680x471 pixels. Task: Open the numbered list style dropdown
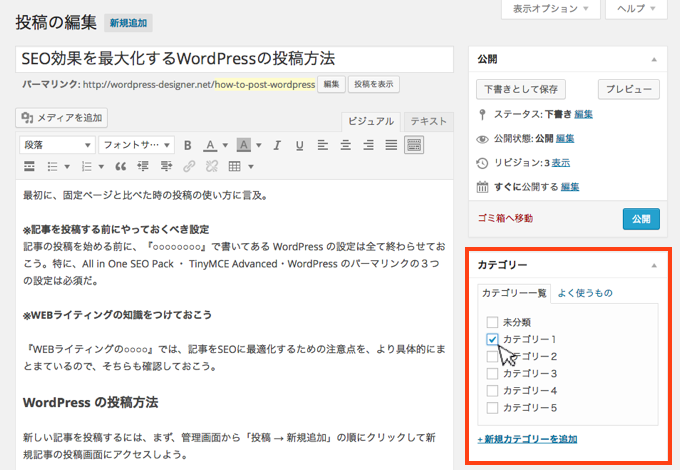[101, 167]
